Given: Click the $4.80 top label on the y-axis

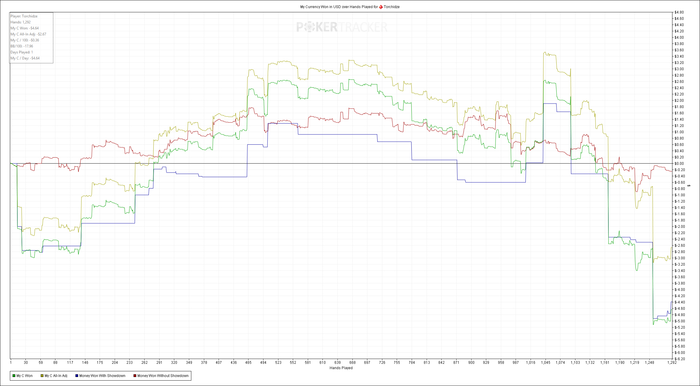Looking at the screenshot, I should tap(679, 12).
